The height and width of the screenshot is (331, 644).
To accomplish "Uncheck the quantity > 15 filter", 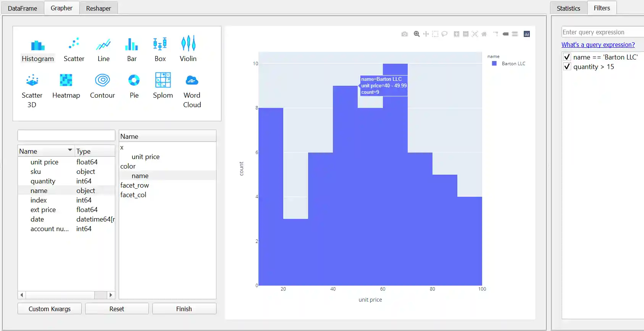I will point(567,67).
